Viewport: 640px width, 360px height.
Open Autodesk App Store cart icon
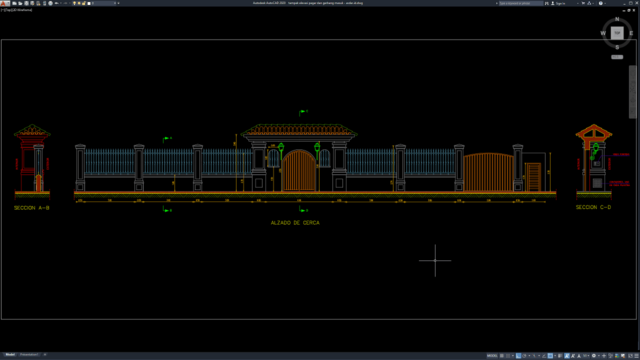[x=583, y=3]
